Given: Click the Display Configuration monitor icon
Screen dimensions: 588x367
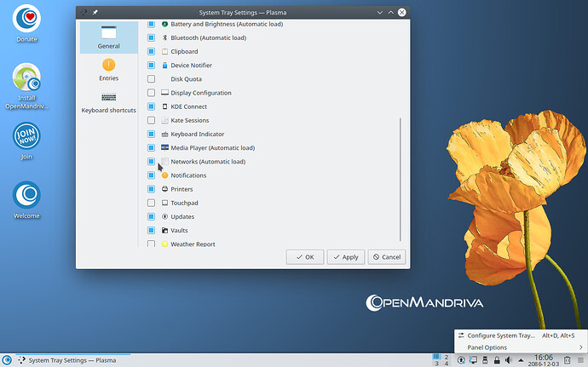Looking at the screenshot, I should pyautogui.click(x=164, y=93).
